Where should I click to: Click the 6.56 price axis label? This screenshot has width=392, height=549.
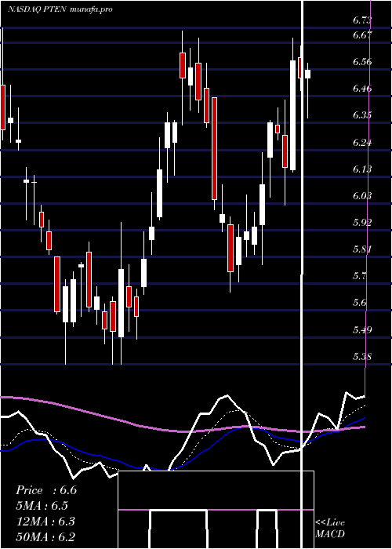click(362, 62)
